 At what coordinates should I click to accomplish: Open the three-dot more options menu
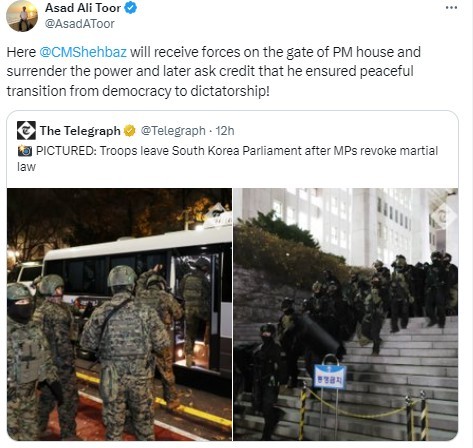(451, 8)
